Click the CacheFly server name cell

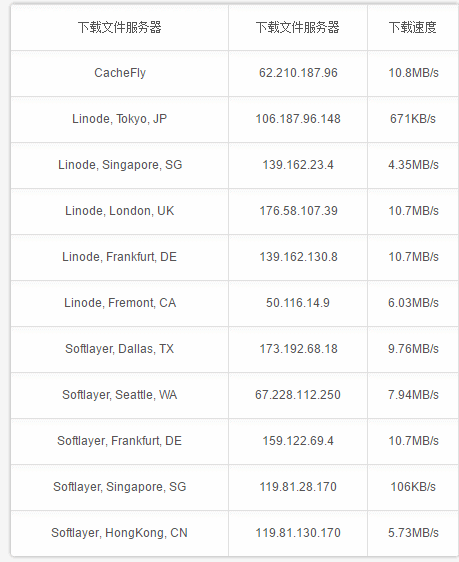[120, 73]
